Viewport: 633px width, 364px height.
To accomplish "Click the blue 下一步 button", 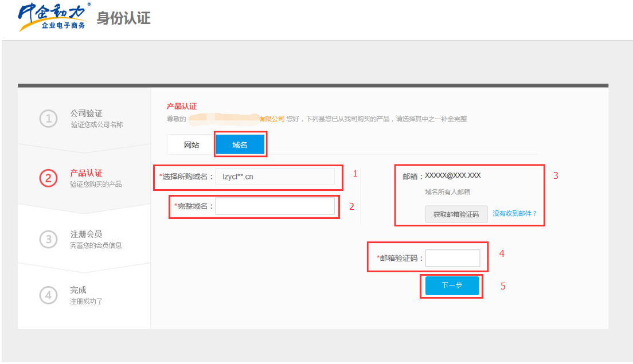I will pyautogui.click(x=452, y=285).
